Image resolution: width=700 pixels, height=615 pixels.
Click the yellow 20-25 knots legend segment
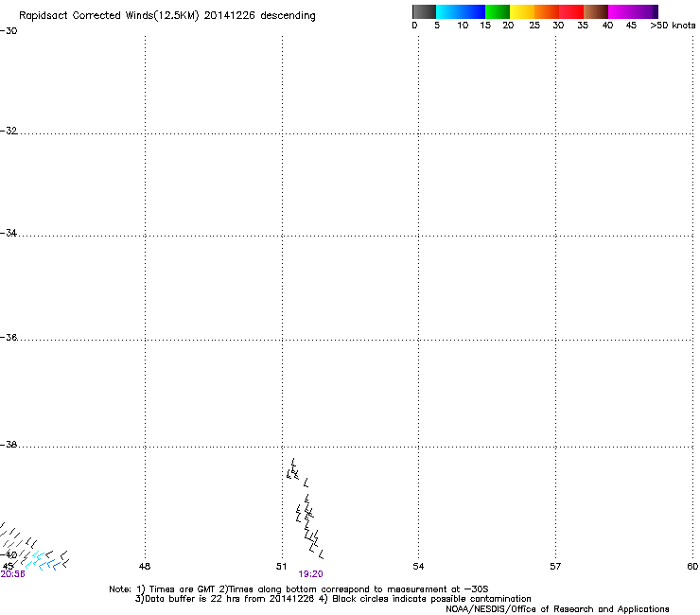tap(522, 11)
